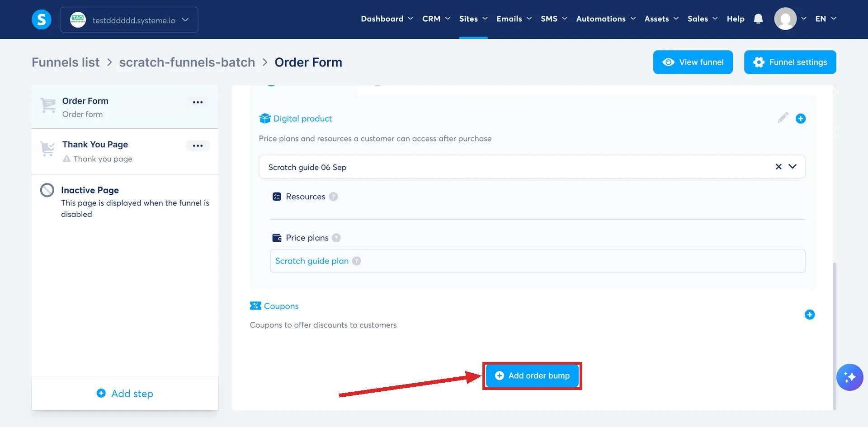Open the AI assistant sparkle button
The image size is (868, 427).
tap(849, 377)
